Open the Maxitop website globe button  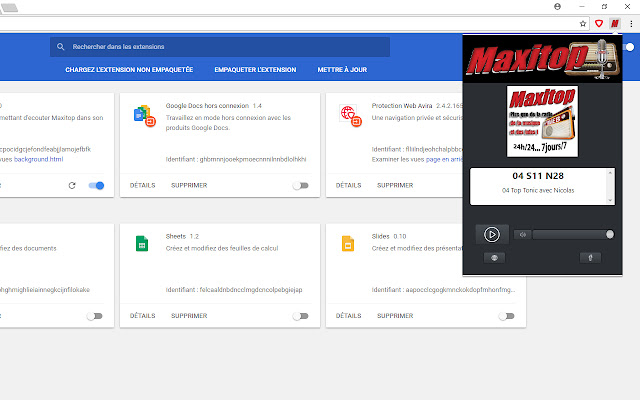(x=494, y=258)
